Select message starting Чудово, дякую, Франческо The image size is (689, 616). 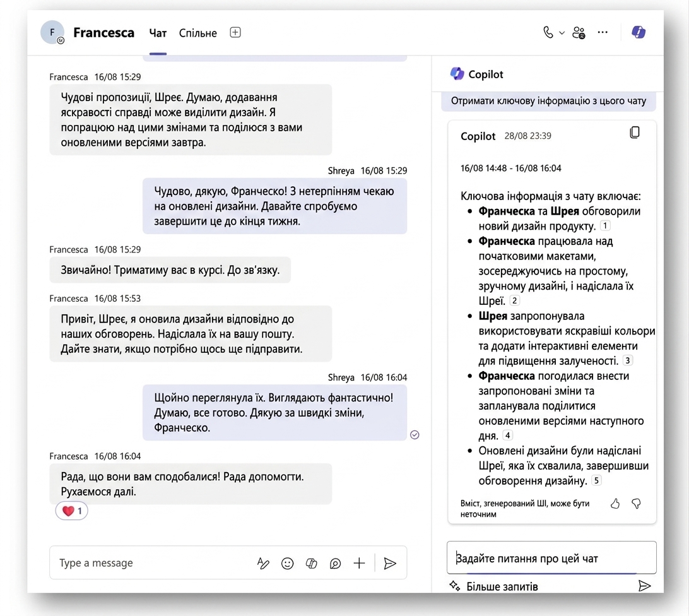coord(274,206)
